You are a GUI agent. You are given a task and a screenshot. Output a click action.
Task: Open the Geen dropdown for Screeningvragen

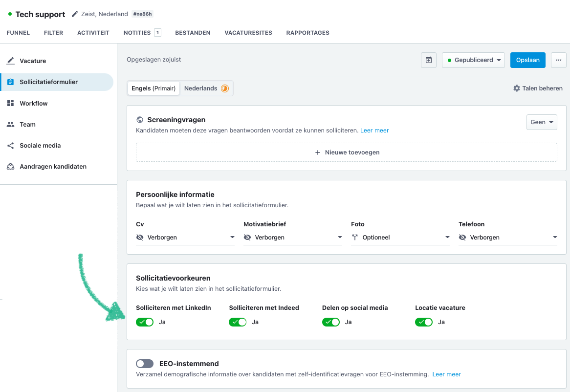tap(542, 122)
